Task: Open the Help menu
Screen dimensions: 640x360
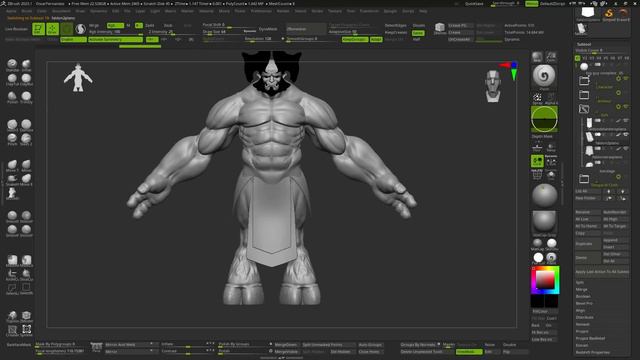Action: (423, 11)
